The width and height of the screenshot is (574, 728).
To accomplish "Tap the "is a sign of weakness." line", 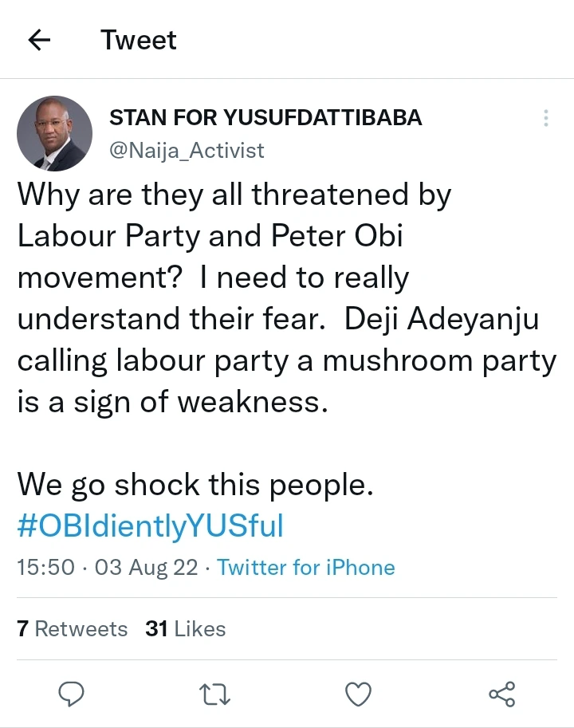I will coord(172,401).
